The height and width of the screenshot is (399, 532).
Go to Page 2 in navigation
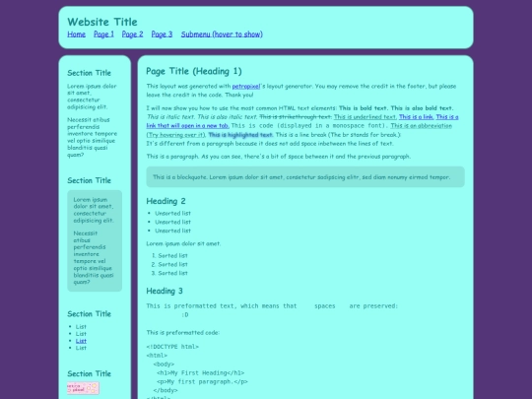[132, 34]
